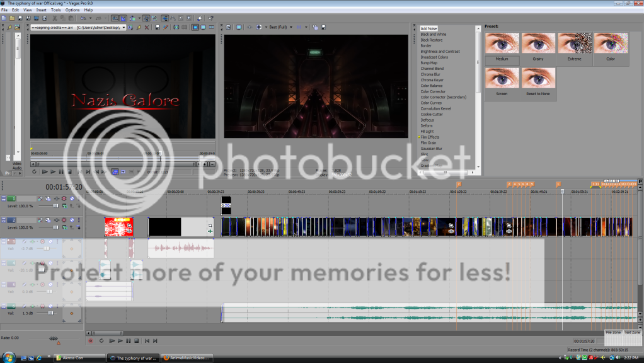Screen dimensions: 644x363
Task: Mute audio track 3
Action: (x=50, y=241)
